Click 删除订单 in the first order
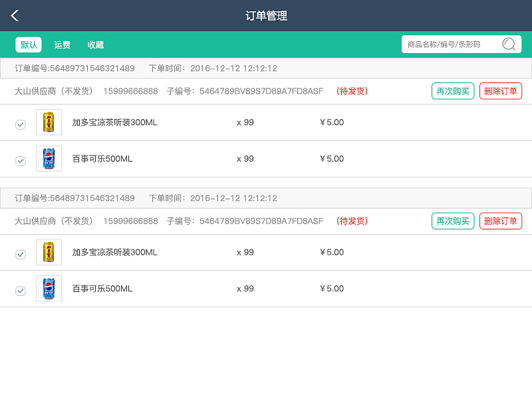The width and height of the screenshot is (532, 399). (501, 91)
